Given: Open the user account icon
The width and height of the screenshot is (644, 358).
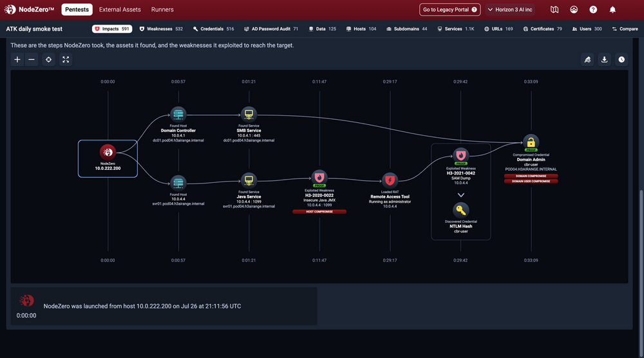Looking at the screenshot, I should (x=574, y=10).
